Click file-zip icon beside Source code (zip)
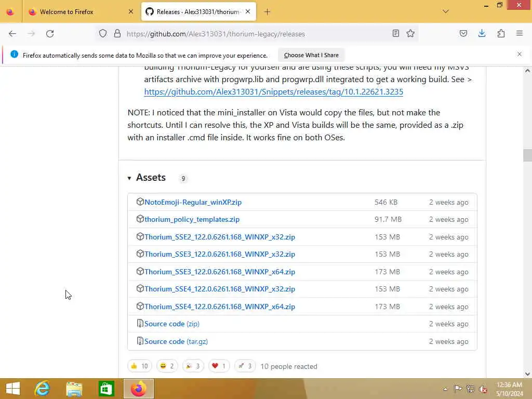The image size is (532, 399). [140, 324]
